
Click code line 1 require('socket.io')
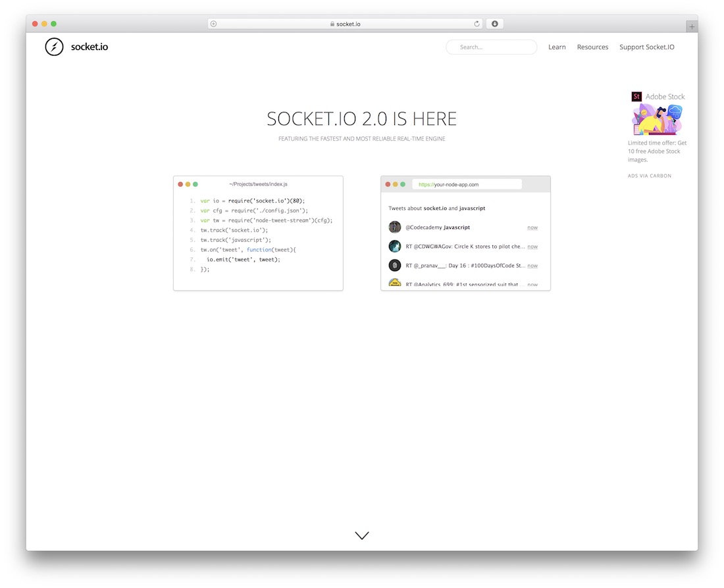[253, 201]
